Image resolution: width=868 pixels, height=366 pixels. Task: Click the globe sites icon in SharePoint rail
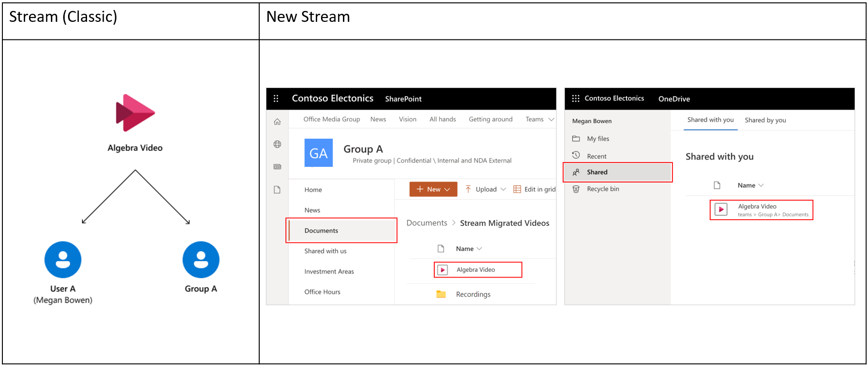pos(277,144)
